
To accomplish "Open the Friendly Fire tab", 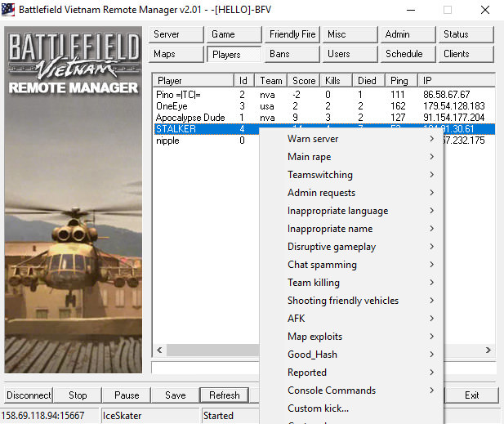I will tap(292, 34).
